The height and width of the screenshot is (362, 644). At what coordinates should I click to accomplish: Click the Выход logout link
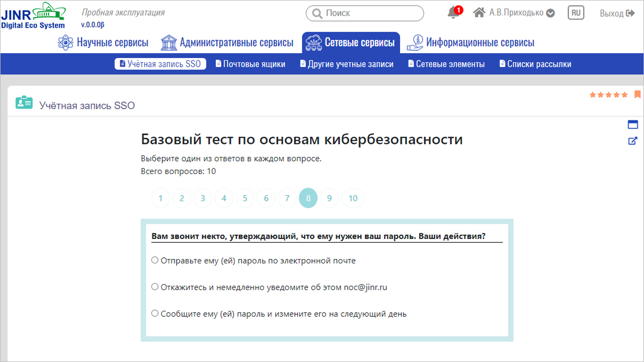click(617, 13)
